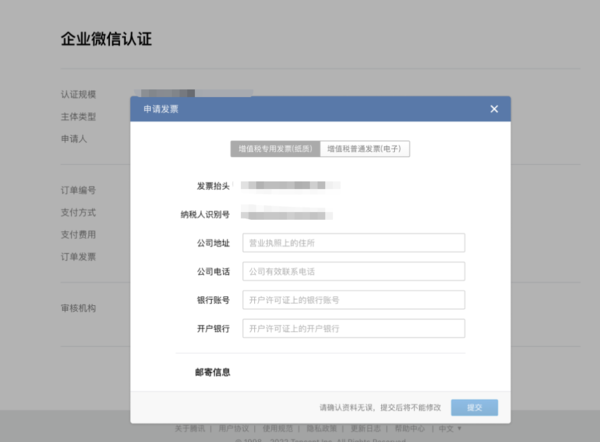Select the 申请发票 dialog title
The image size is (600, 442).
click(x=161, y=109)
